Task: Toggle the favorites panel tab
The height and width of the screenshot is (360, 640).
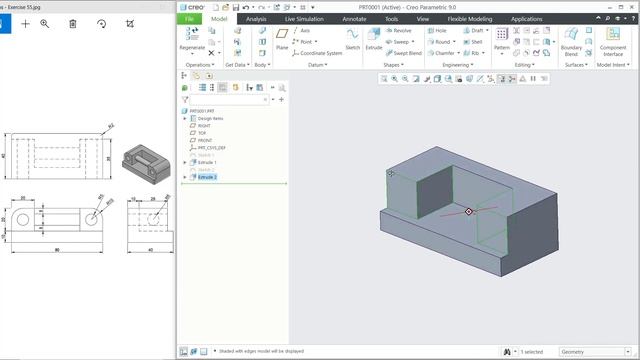Action: click(x=209, y=76)
